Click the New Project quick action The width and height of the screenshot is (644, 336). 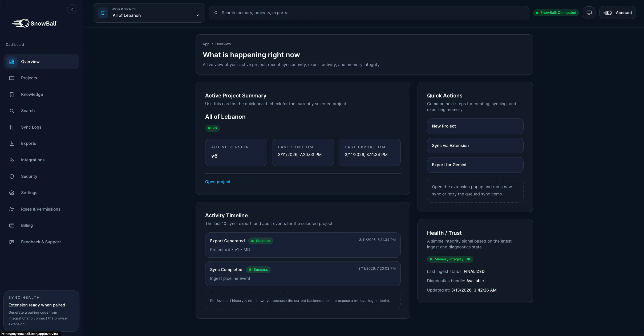[x=475, y=126]
